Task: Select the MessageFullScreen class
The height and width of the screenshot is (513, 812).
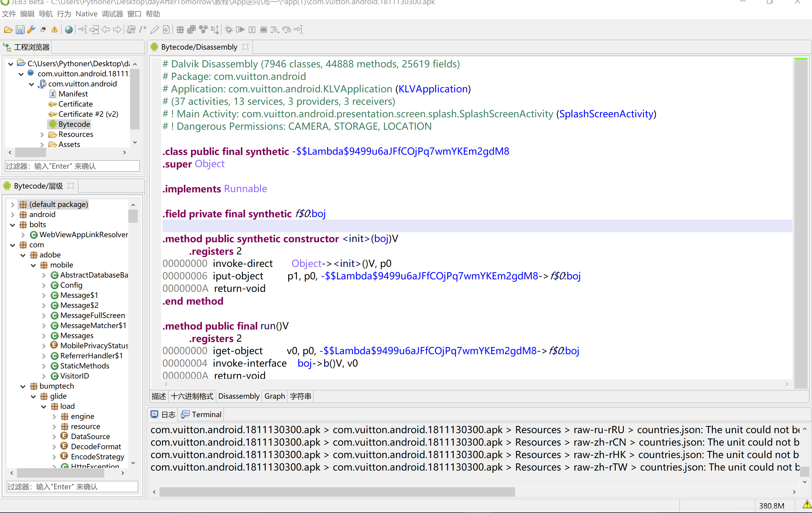Action: pos(92,316)
